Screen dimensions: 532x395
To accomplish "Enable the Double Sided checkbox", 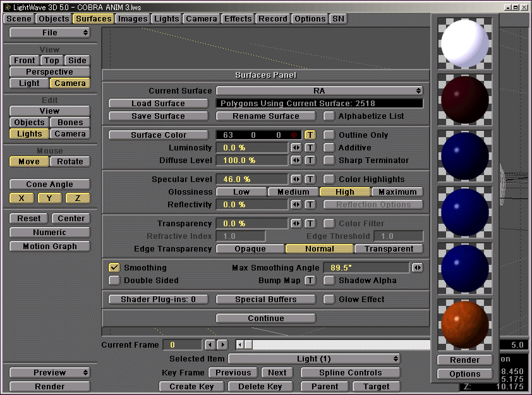I will [x=114, y=281].
